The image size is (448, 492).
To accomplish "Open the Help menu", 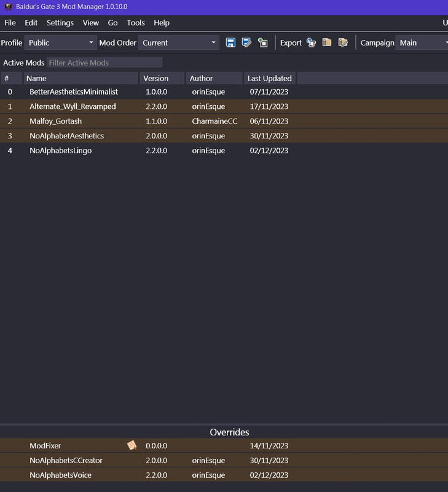I will tap(162, 23).
